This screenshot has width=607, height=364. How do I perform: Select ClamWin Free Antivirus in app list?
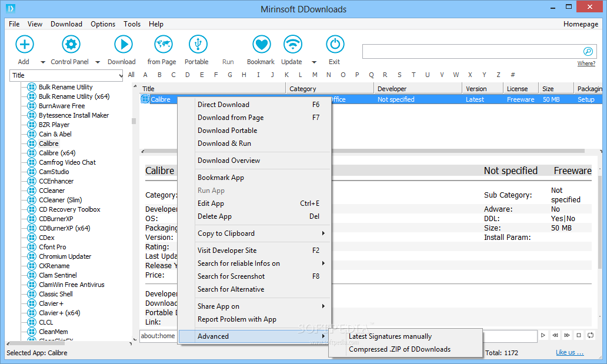72,285
